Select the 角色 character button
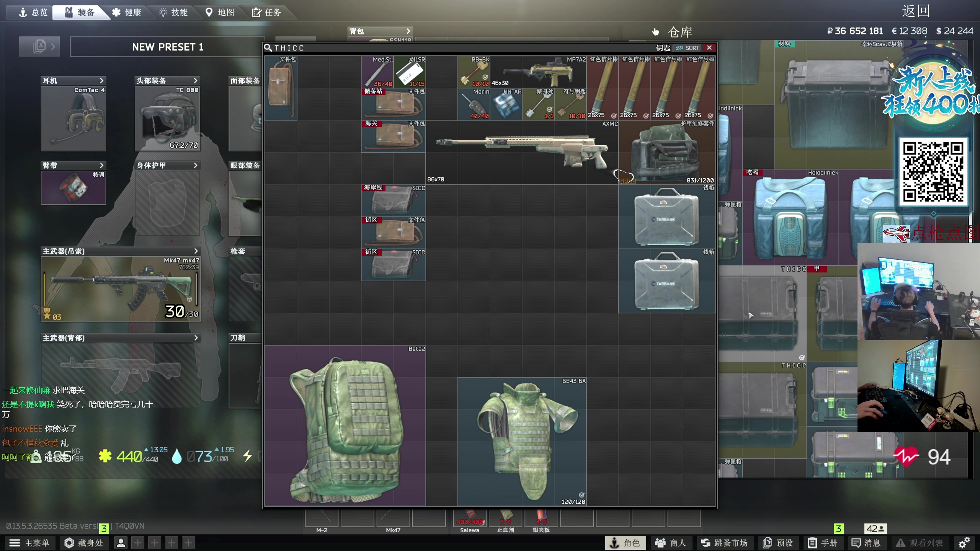 (625, 543)
